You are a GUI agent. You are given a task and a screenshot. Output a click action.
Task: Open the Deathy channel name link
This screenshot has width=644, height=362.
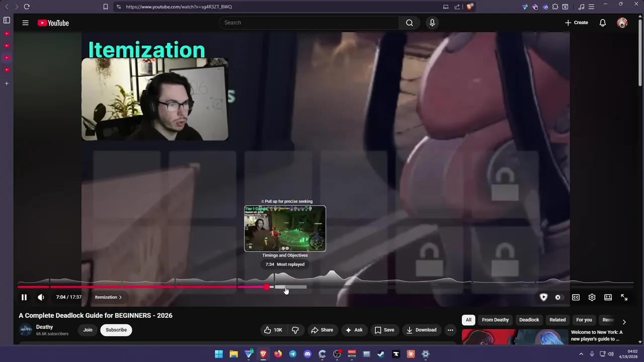(x=44, y=327)
